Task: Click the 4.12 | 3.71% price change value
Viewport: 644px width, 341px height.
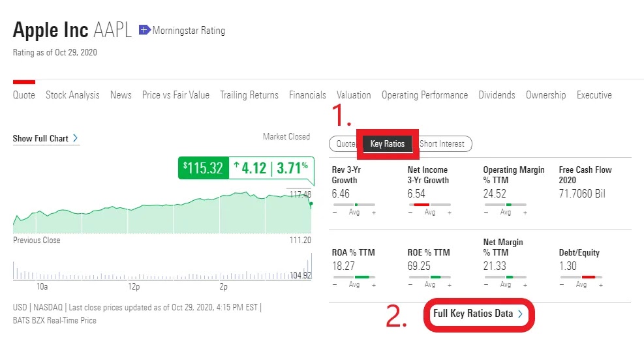Action: pyautogui.click(x=271, y=168)
